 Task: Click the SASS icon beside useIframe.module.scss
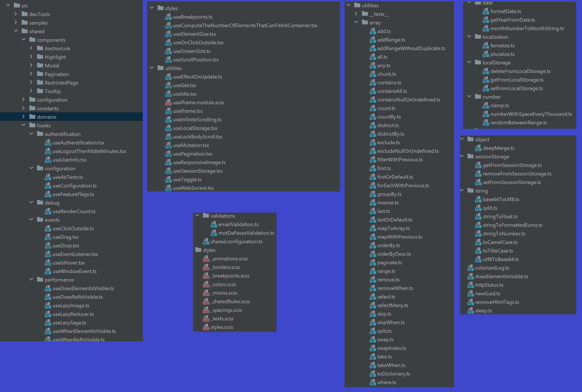(x=168, y=102)
